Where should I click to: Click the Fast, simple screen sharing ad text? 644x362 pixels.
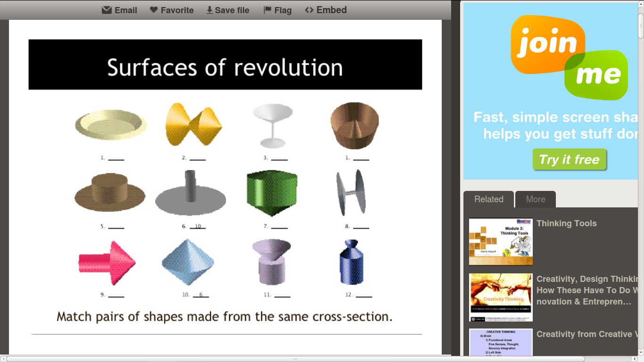tap(556, 125)
